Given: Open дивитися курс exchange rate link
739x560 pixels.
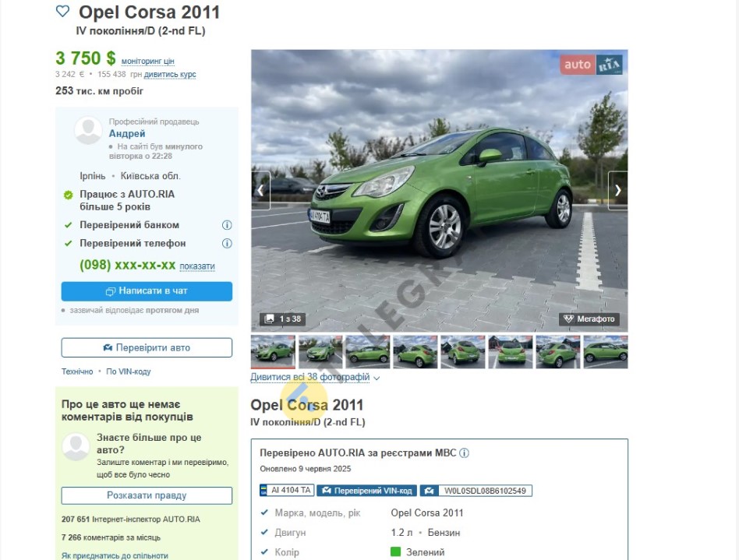Looking at the screenshot, I should (170, 75).
